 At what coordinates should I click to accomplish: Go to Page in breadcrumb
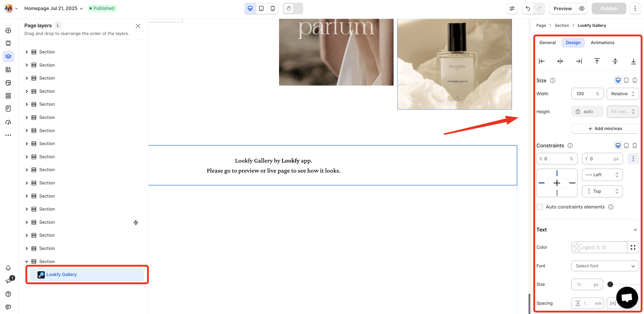click(541, 25)
